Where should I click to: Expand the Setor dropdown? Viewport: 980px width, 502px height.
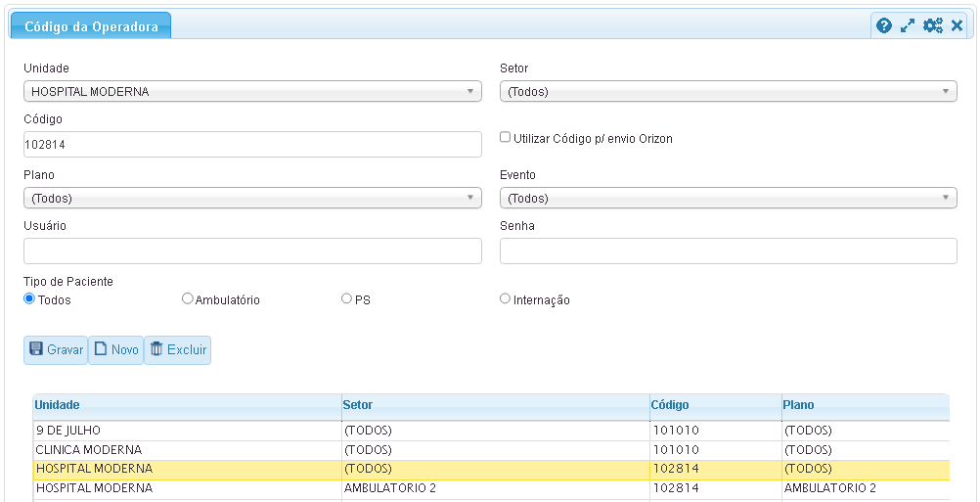coord(728,92)
